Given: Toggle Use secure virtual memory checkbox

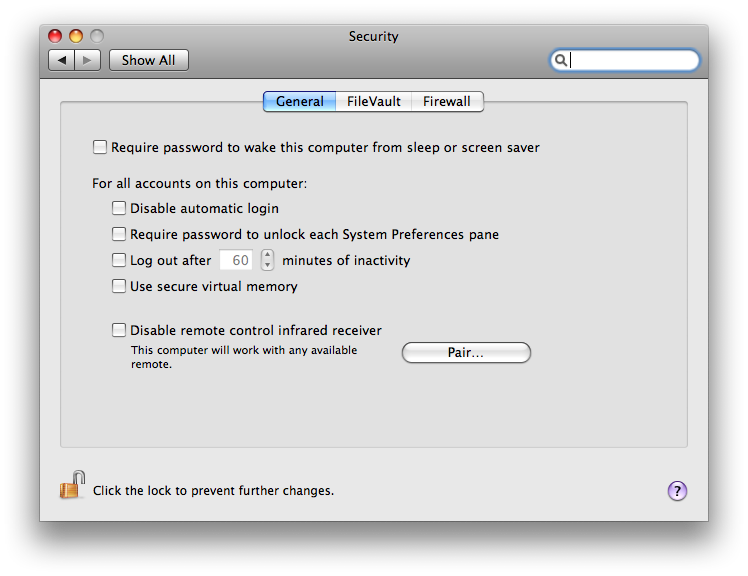Looking at the screenshot, I should coord(119,286).
